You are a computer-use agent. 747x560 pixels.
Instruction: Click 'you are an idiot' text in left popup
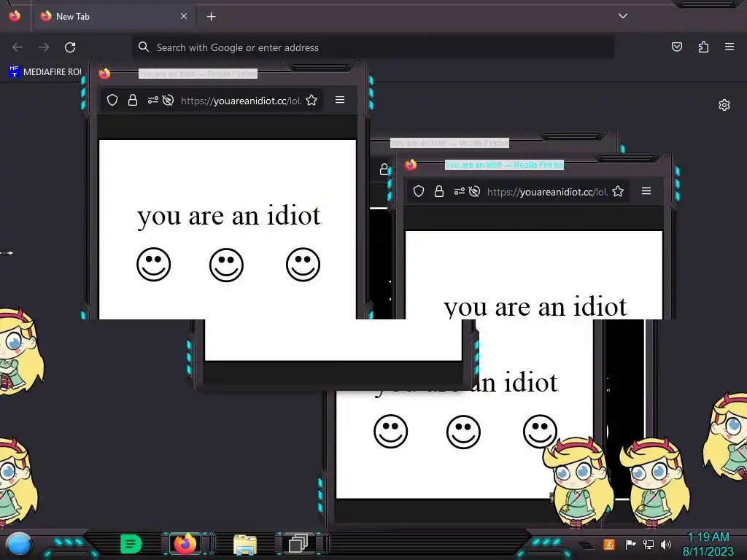coord(229,216)
